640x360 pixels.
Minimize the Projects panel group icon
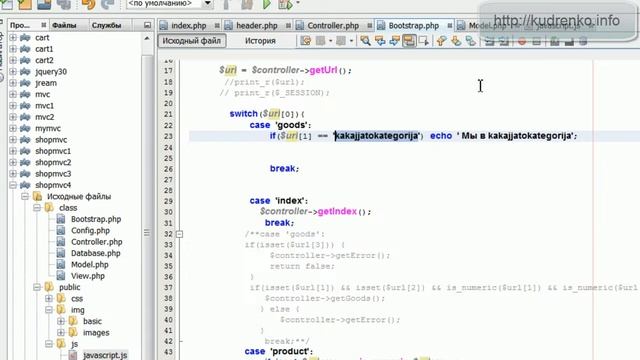(x=147, y=25)
